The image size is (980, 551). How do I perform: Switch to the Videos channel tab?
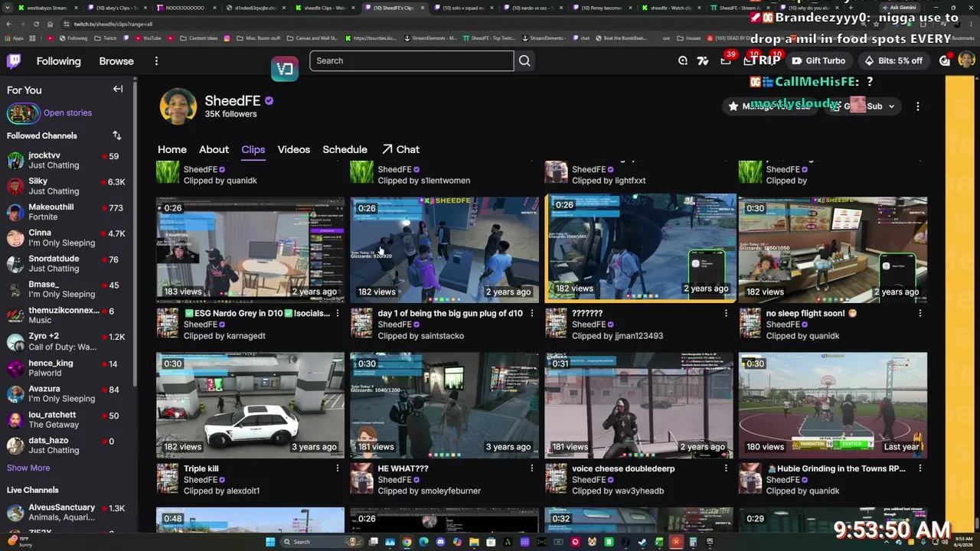click(x=294, y=149)
